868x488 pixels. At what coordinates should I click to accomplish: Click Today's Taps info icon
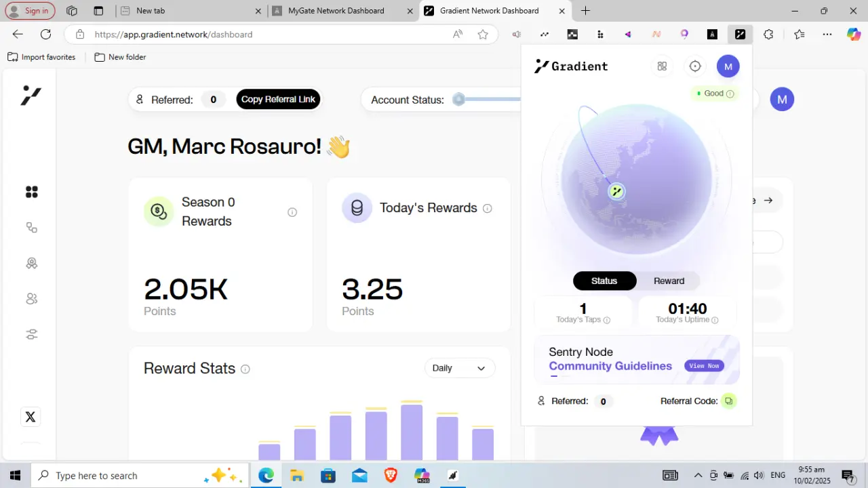point(607,320)
